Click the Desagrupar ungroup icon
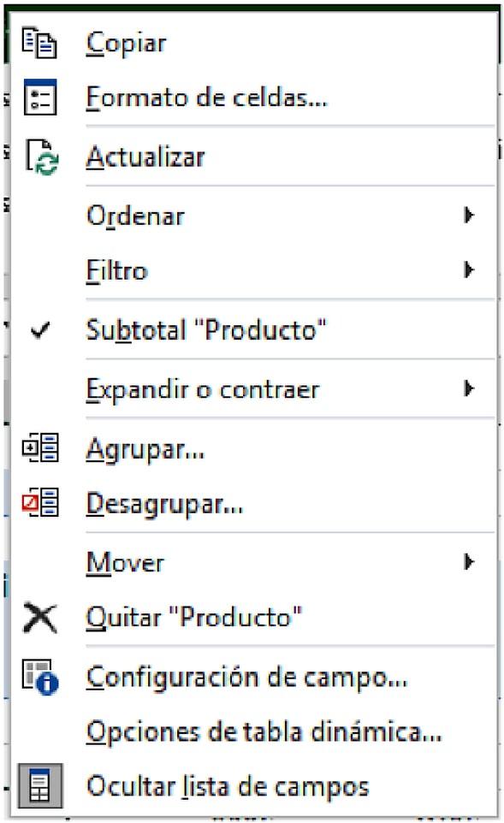 tap(40, 502)
